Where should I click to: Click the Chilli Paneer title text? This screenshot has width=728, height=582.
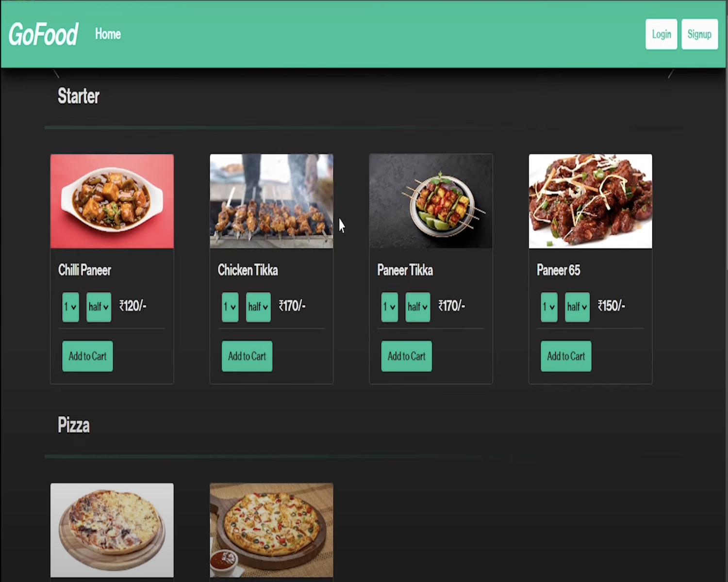click(84, 270)
